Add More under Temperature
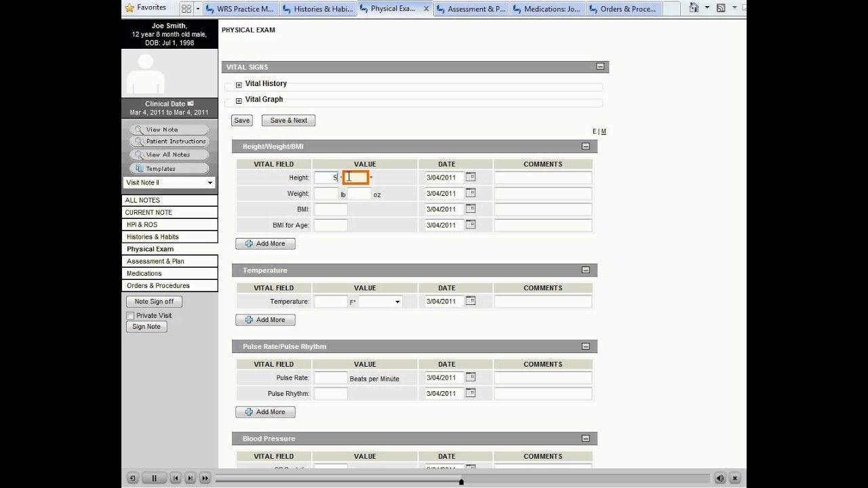Viewport: 868px width, 488px height. [x=265, y=320]
